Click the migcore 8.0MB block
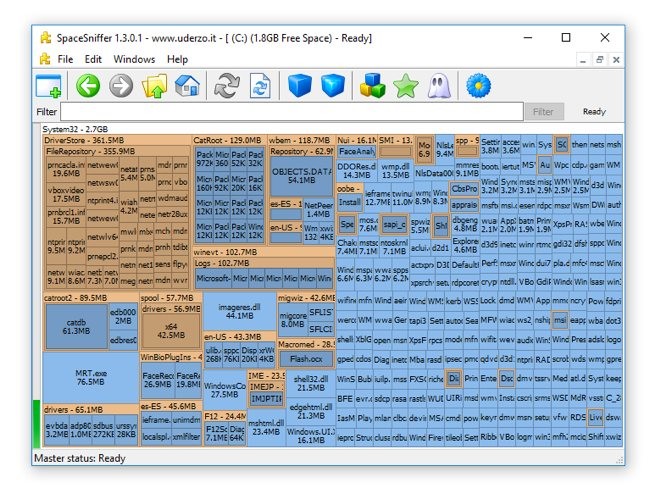 [293, 320]
